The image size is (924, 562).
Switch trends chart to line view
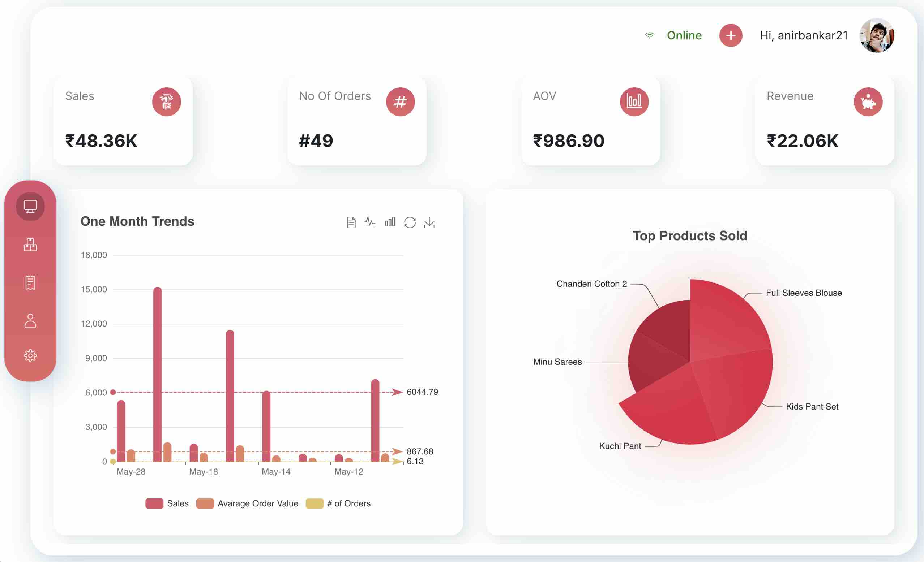pos(370,222)
